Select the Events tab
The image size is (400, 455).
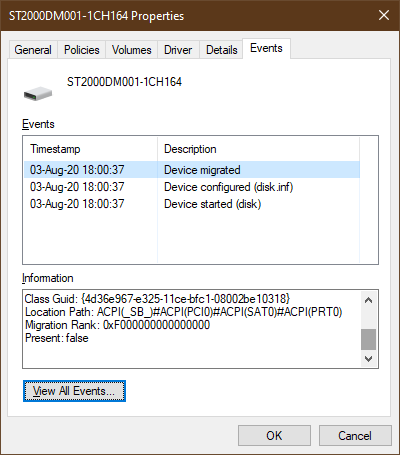(266, 48)
